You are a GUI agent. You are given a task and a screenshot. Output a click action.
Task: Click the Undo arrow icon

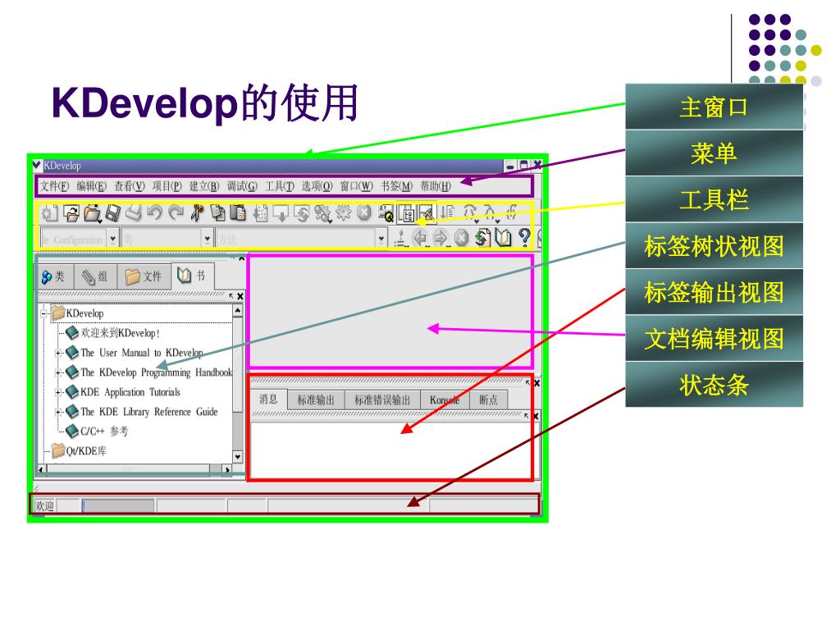pyautogui.click(x=155, y=213)
